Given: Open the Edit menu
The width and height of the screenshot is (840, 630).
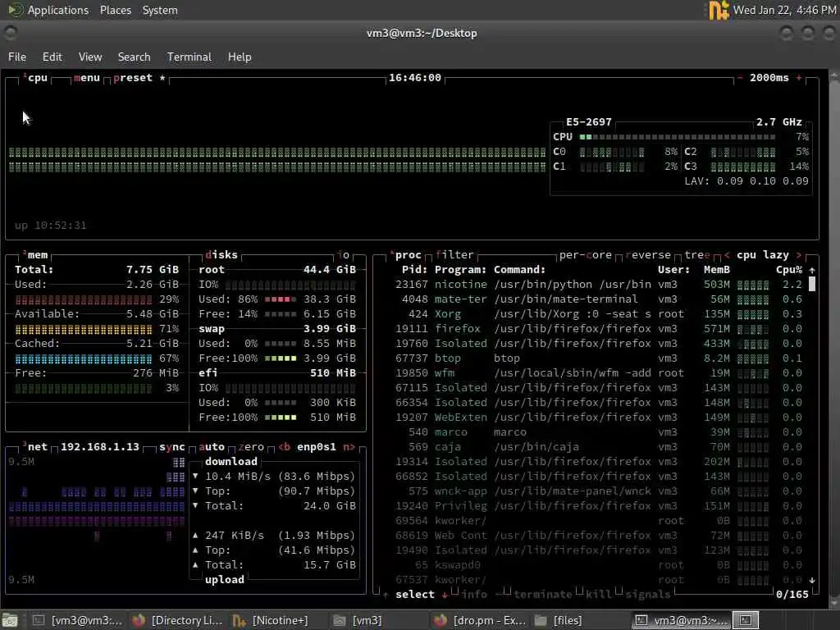Looking at the screenshot, I should click(52, 57).
